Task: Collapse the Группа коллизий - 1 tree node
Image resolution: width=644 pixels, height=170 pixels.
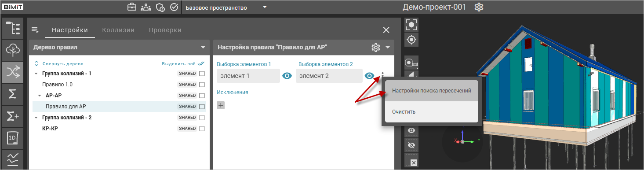Action: click(x=36, y=74)
